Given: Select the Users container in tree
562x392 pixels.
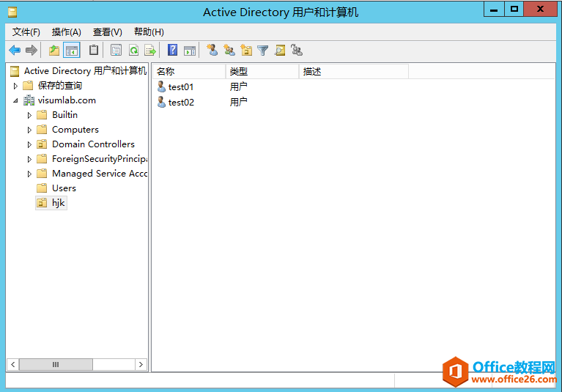Looking at the screenshot, I should click(64, 188).
